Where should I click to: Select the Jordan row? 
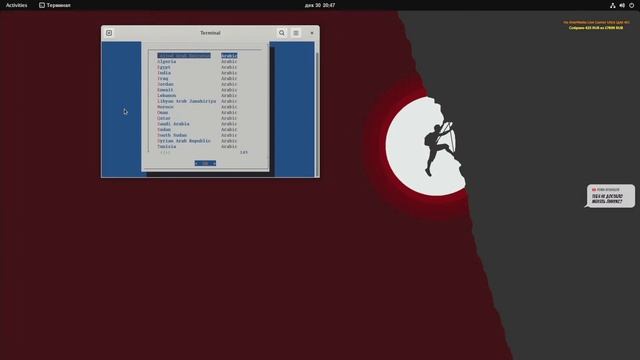tap(197, 84)
